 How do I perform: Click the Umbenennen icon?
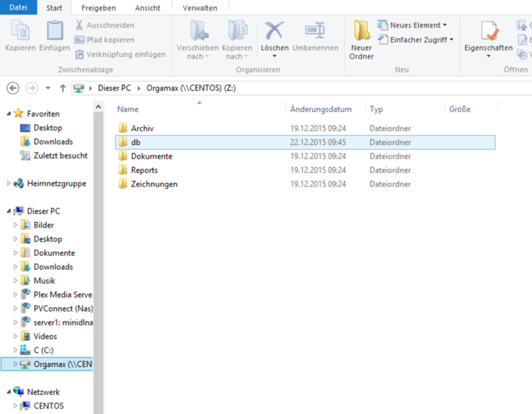coord(315,30)
